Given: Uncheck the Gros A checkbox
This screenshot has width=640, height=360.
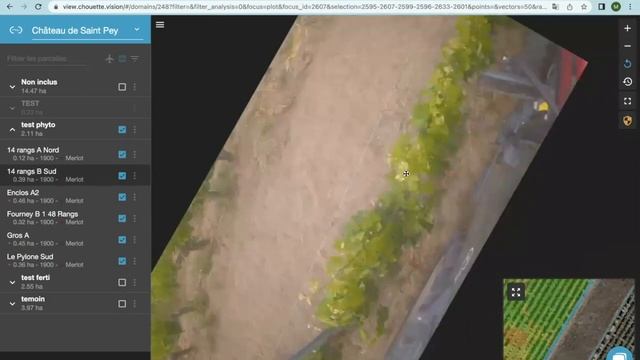Looking at the screenshot, I should tap(122, 240).
